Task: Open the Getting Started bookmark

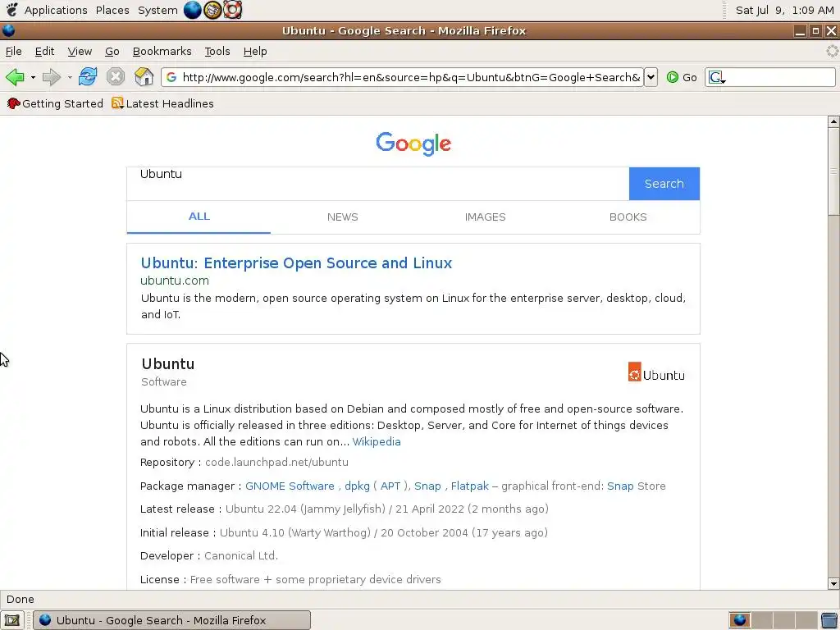Action: [55, 103]
